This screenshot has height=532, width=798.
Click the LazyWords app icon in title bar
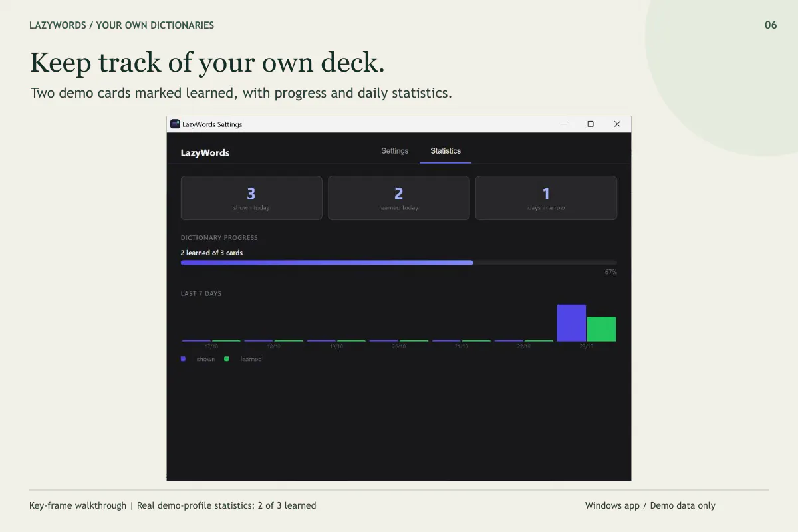click(175, 124)
